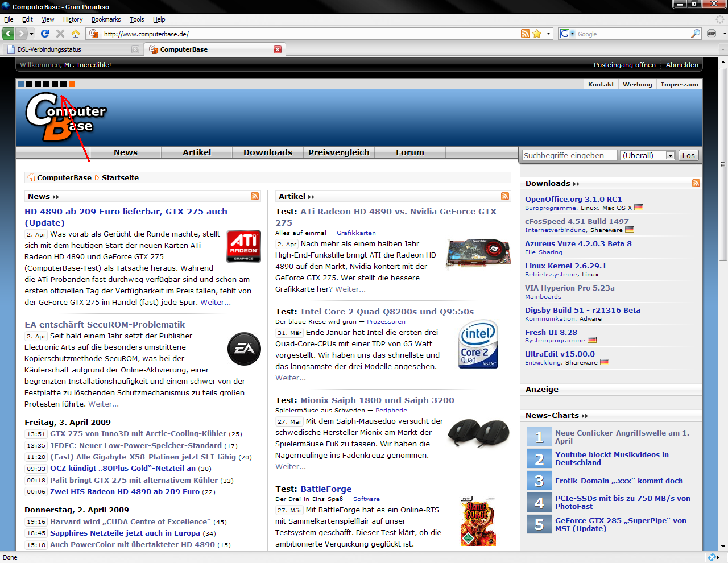Click the Radeon graphics card thumbnail
The image size is (728, 563).
[x=478, y=255]
